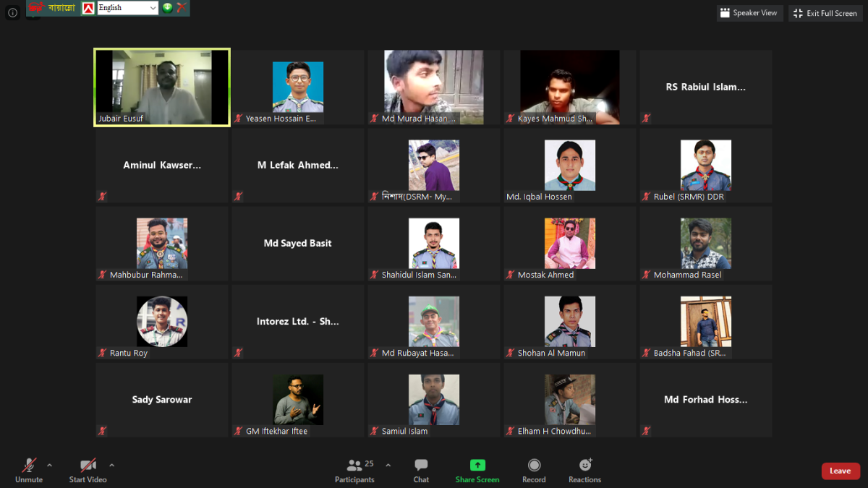Screen dimensions: 868x488
Task: Click the meeting information icon
Action: coord(12,13)
